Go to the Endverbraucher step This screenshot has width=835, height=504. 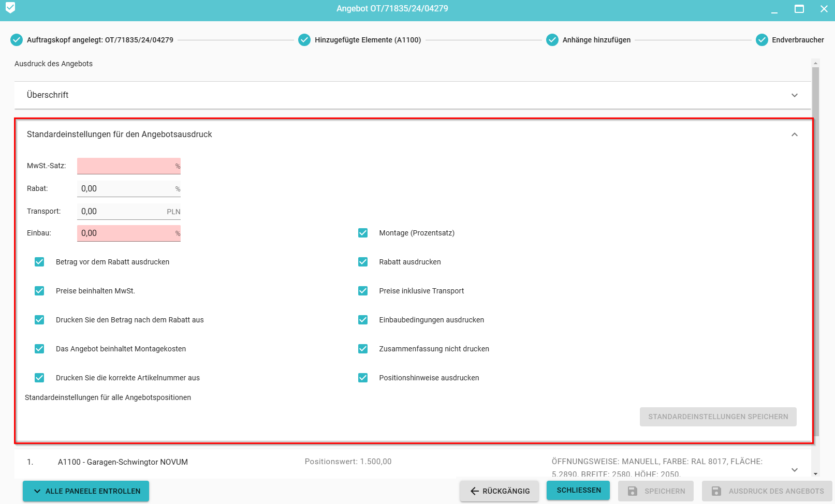tap(797, 40)
